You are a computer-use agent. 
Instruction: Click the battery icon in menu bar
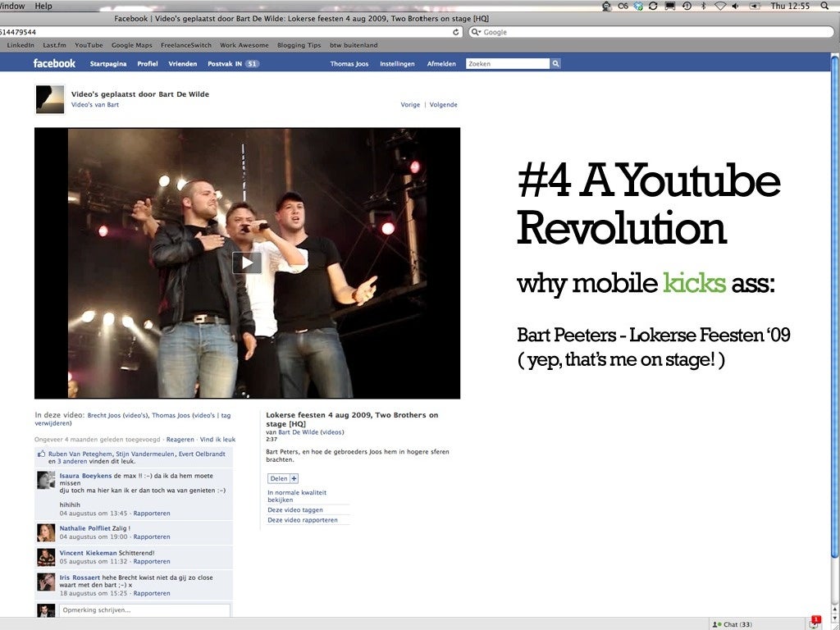pyautogui.click(x=755, y=6)
